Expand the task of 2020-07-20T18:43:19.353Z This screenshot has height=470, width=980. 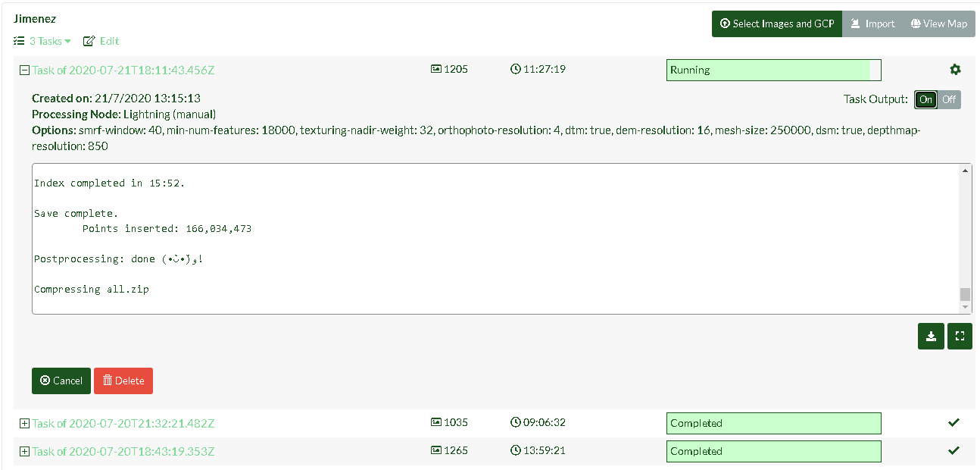click(x=24, y=451)
